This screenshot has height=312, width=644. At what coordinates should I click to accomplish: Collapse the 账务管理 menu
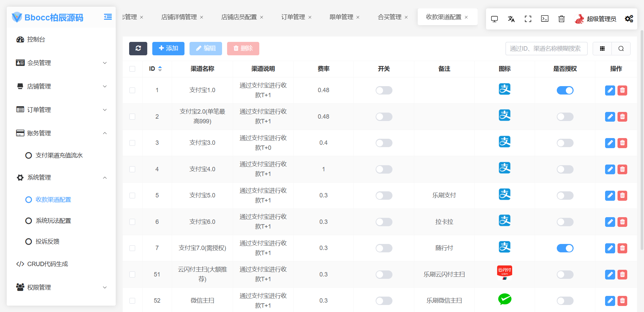(61, 133)
